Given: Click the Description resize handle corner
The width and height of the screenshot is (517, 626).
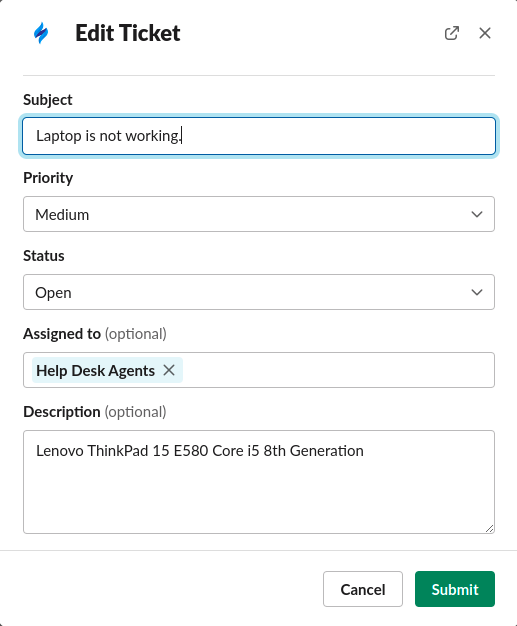Looking at the screenshot, I should point(489,529).
